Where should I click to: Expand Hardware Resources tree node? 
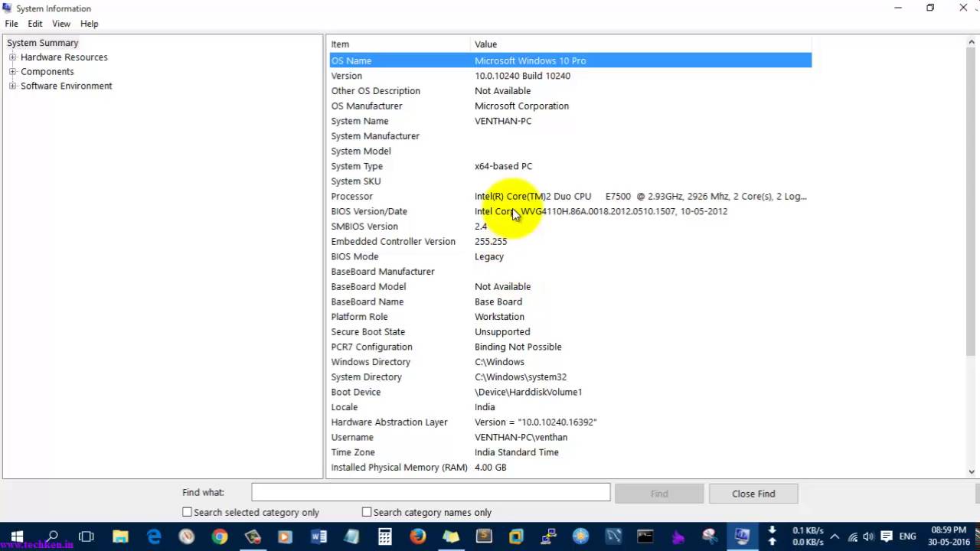(x=12, y=57)
